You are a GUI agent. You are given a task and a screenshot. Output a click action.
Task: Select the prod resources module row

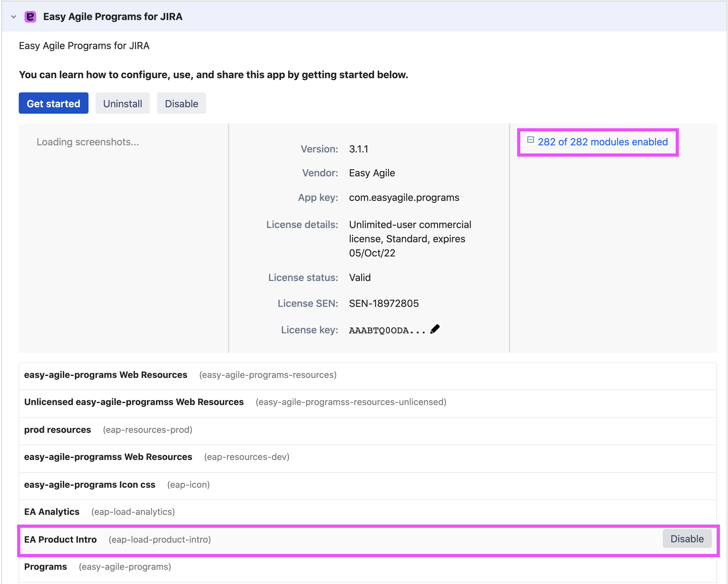[x=57, y=430]
